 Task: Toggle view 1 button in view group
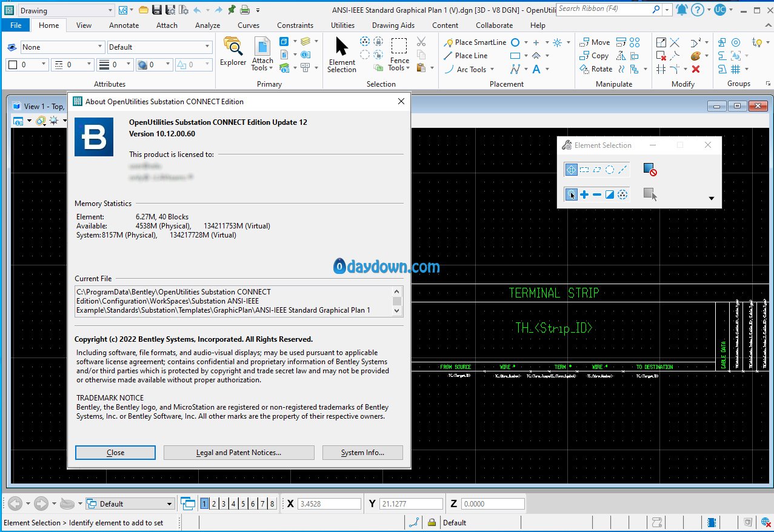[x=205, y=504]
